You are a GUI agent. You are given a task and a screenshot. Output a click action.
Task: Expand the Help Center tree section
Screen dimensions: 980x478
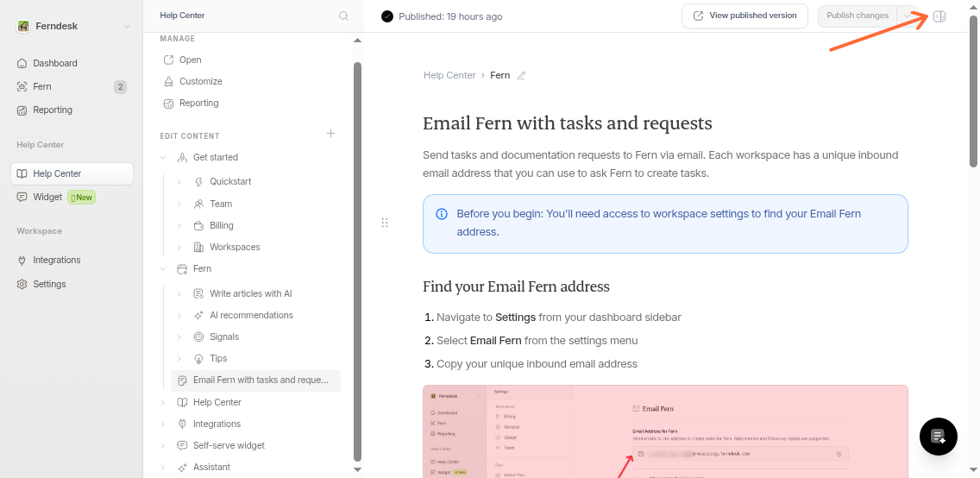point(163,402)
